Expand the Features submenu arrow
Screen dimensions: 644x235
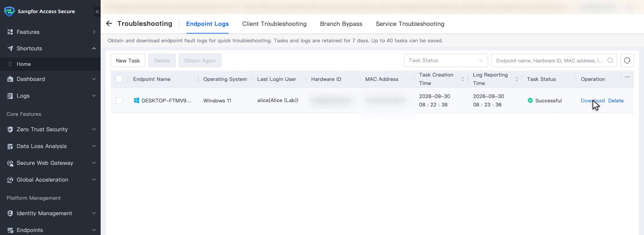94,32
